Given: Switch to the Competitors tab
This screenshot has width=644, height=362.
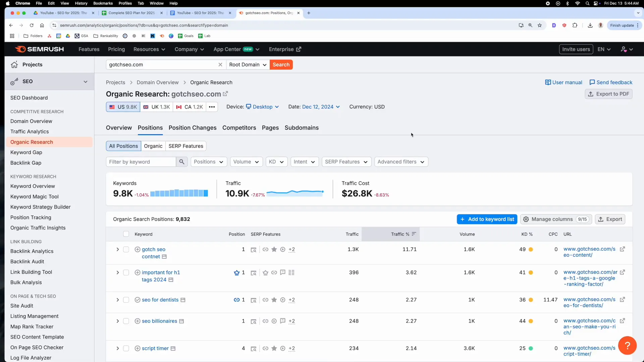Looking at the screenshot, I should point(239,128).
